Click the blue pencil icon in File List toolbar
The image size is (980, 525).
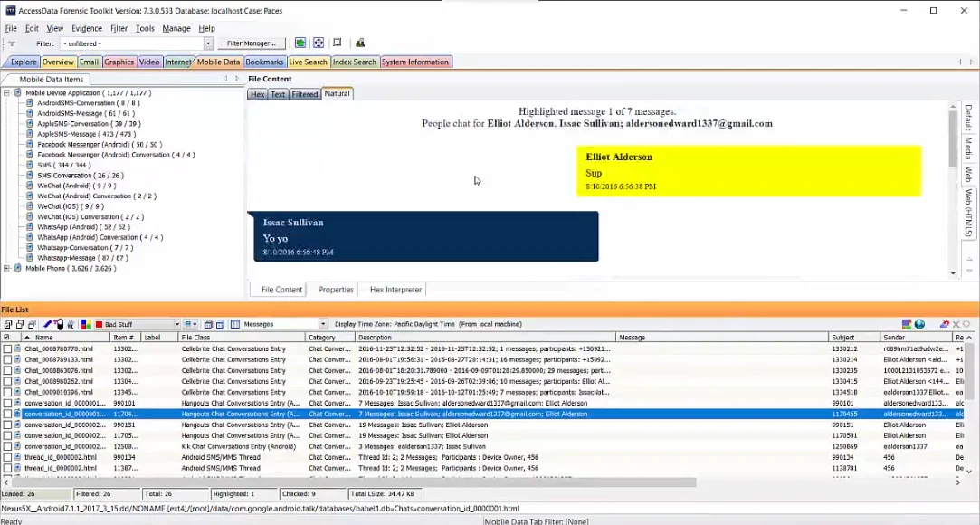tap(47, 324)
